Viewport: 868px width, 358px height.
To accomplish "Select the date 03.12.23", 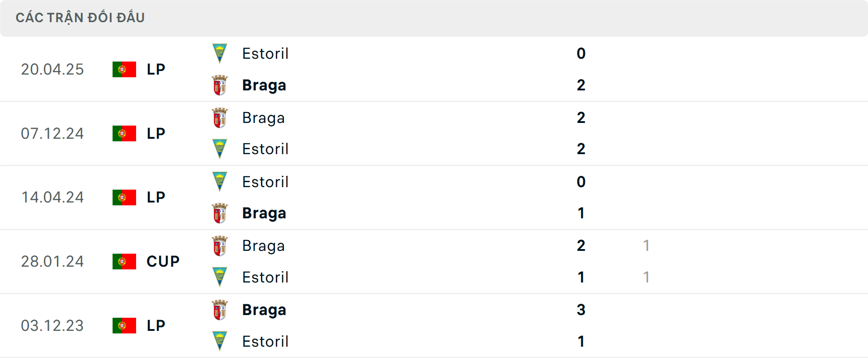I will (52, 325).
